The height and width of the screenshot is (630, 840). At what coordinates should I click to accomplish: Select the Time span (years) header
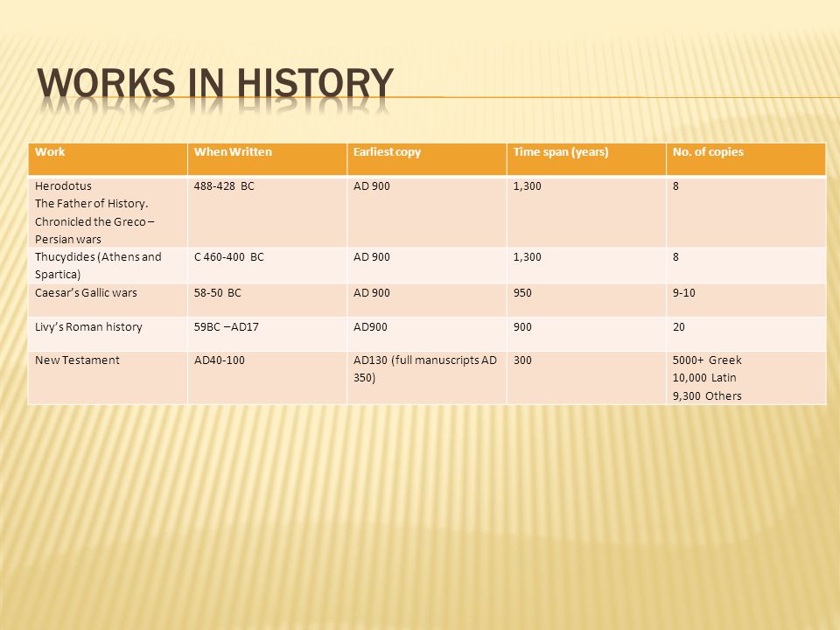point(586,159)
